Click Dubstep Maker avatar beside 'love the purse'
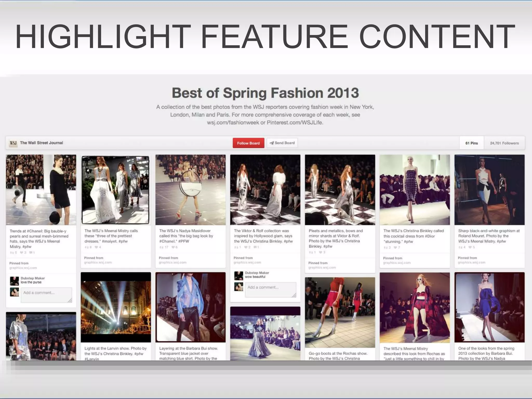This screenshot has width=532, height=399. 14,281
